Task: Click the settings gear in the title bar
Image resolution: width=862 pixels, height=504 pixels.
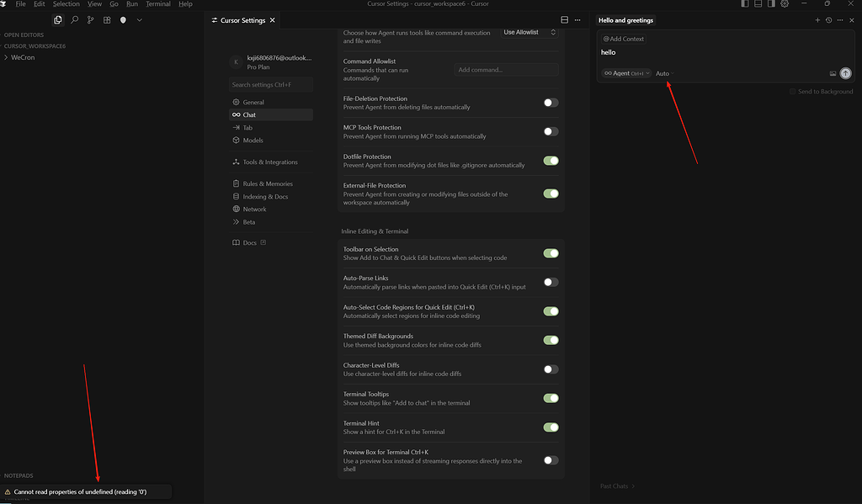Action: (785, 3)
